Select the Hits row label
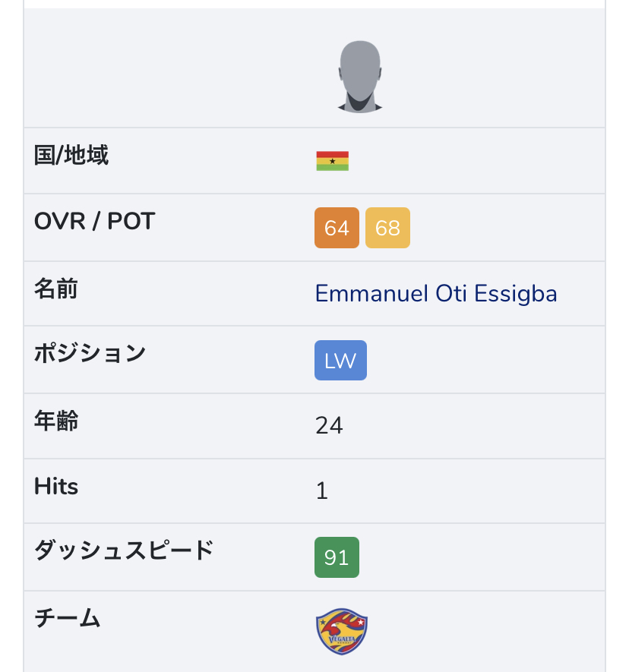This screenshot has height=672, width=629. [x=56, y=486]
